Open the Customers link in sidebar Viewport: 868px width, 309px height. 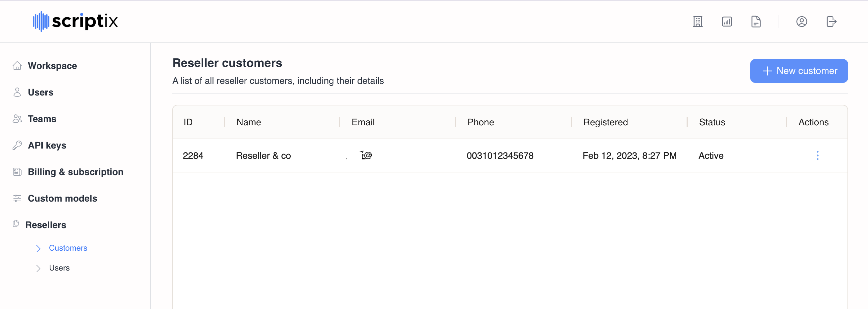[68, 248]
